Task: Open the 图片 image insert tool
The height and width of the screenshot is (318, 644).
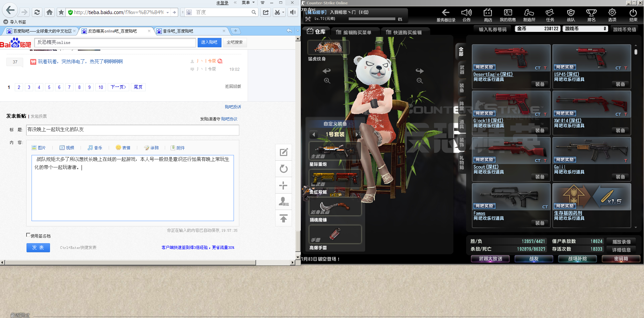Action: click(x=39, y=148)
